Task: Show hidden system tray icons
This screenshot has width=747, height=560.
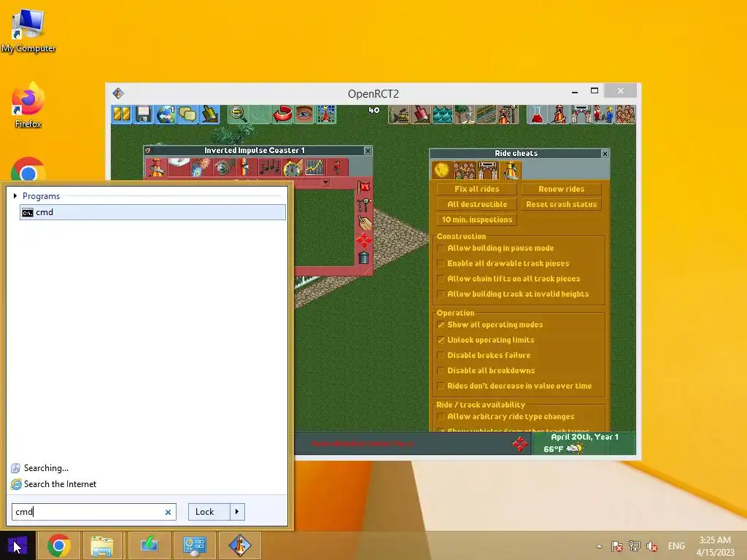Action: tap(599, 546)
